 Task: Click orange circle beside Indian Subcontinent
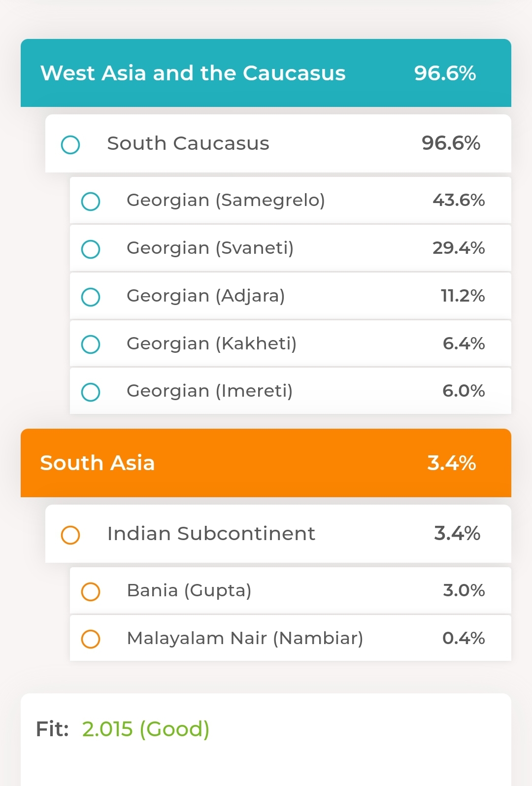click(x=70, y=535)
